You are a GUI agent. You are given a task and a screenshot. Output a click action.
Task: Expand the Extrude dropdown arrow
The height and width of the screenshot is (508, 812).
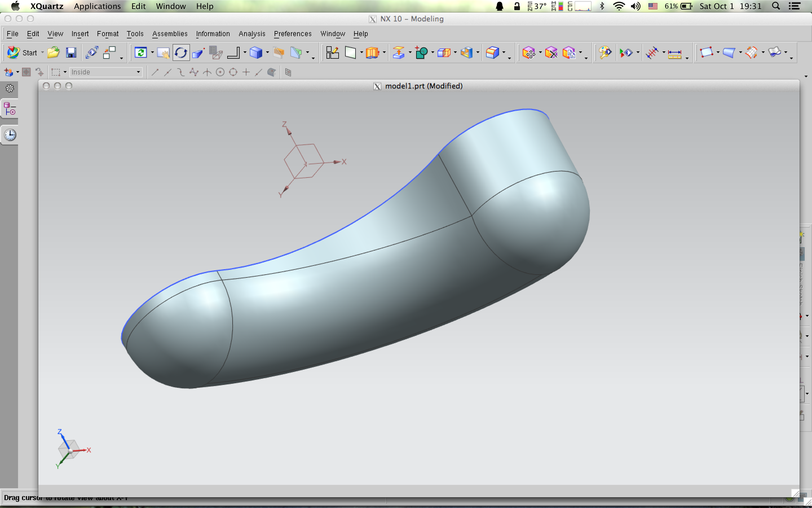[x=384, y=53]
